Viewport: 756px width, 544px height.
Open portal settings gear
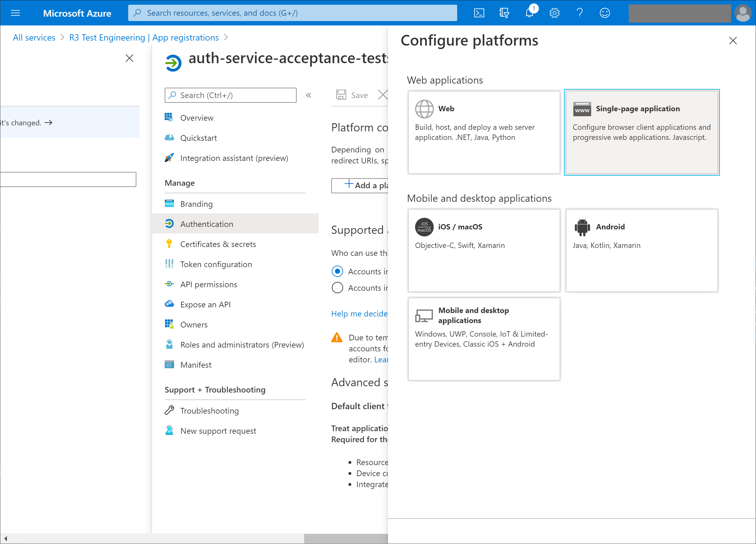click(x=554, y=13)
